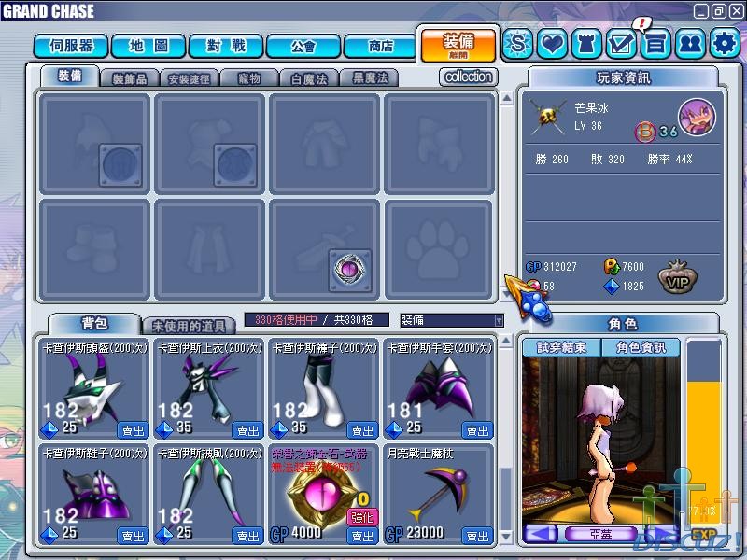
Task: Select the 月亮戰士魔杖 staff item
Action: tap(439, 495)
